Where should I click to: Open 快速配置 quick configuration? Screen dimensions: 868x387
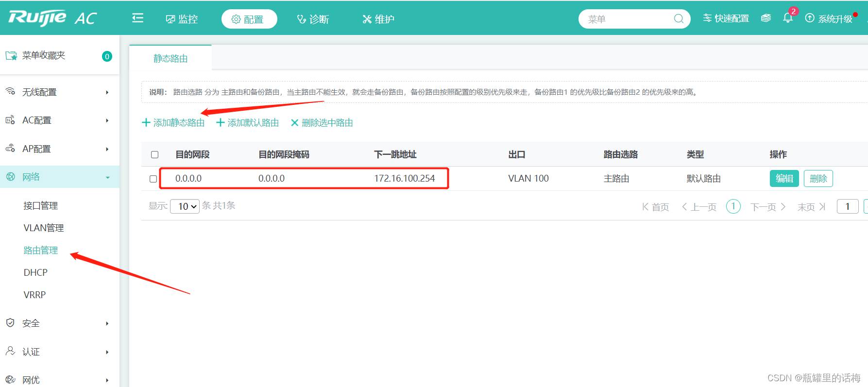tap(726, 18)
